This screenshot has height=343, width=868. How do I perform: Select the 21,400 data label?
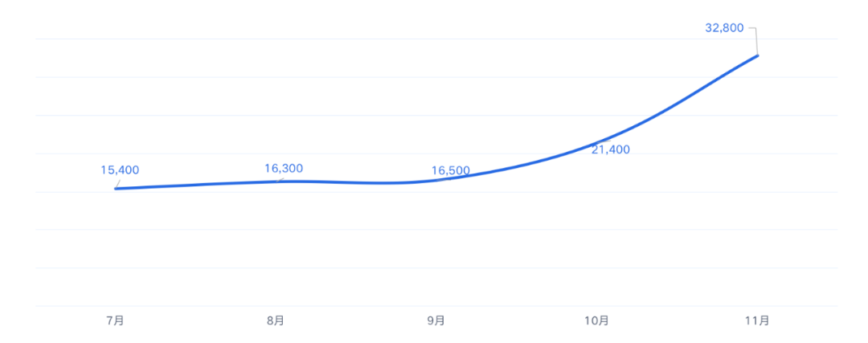pos(611,150)
